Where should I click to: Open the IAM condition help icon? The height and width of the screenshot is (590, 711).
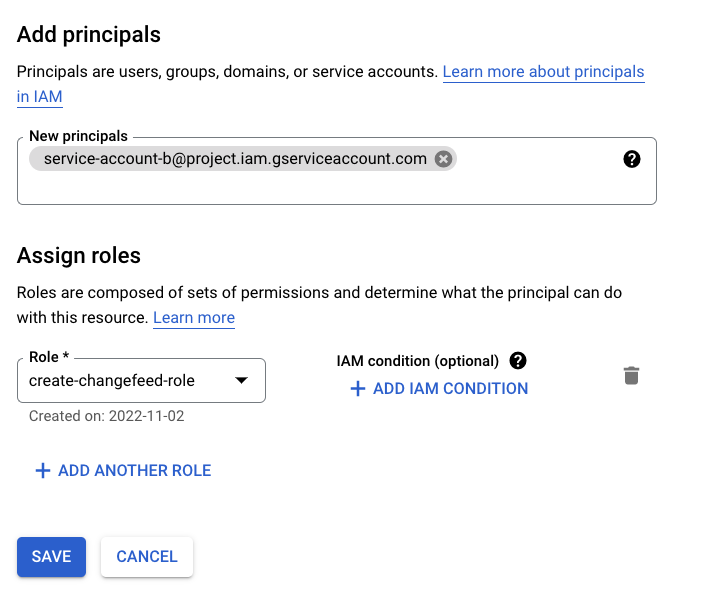click(x=518, y=361)
